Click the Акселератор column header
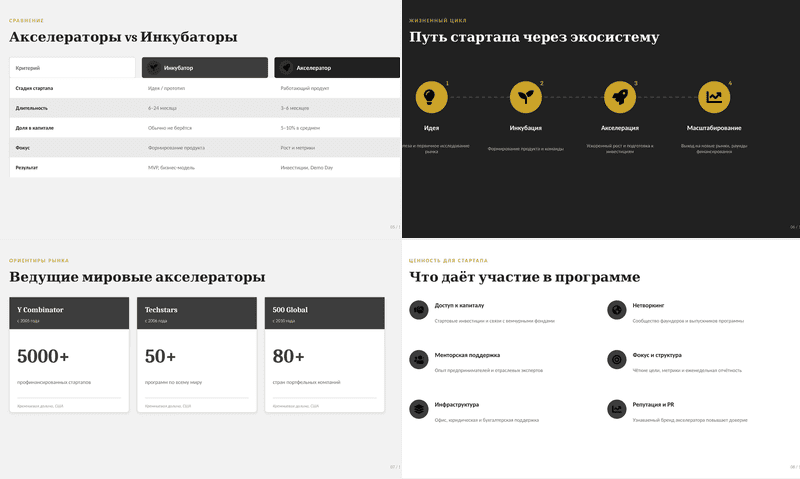 [337, 68]
